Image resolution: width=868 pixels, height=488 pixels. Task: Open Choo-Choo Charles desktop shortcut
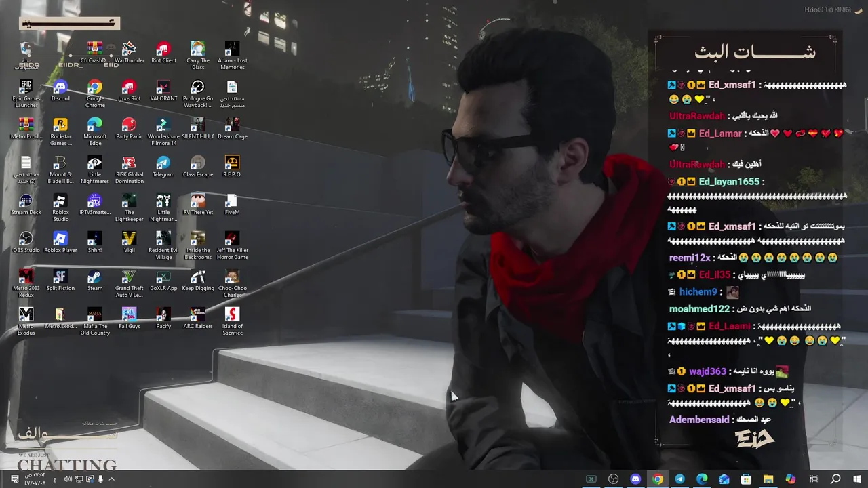click(232, 284)
